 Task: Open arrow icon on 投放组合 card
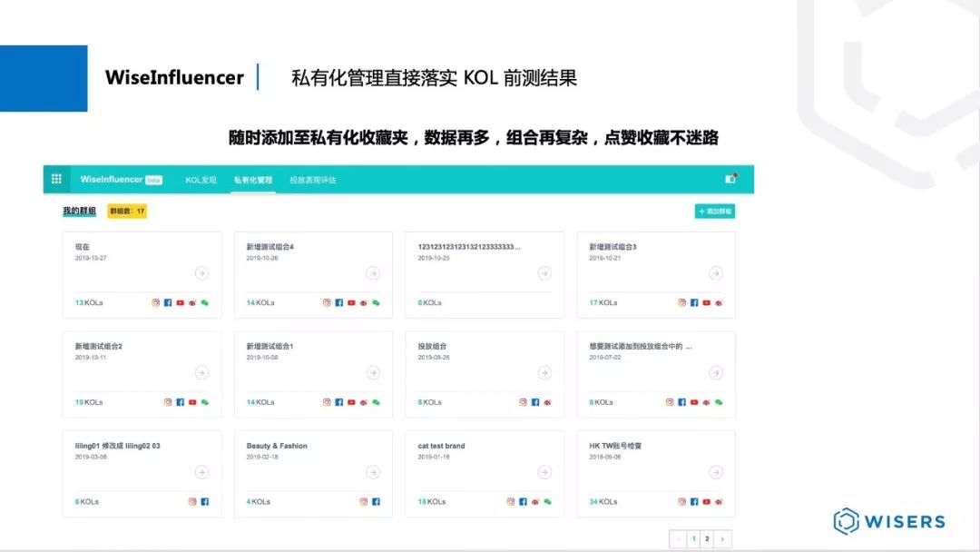point(544,372)
